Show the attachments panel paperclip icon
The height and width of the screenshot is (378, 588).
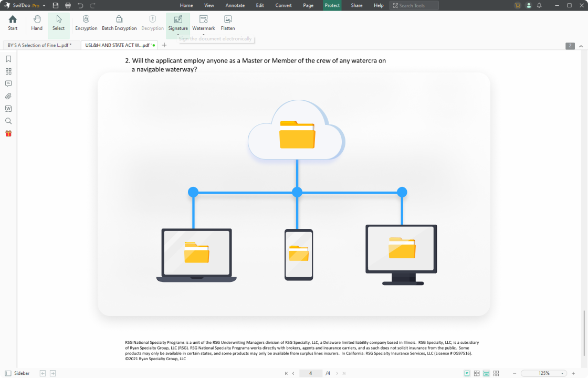click(8, 96)
